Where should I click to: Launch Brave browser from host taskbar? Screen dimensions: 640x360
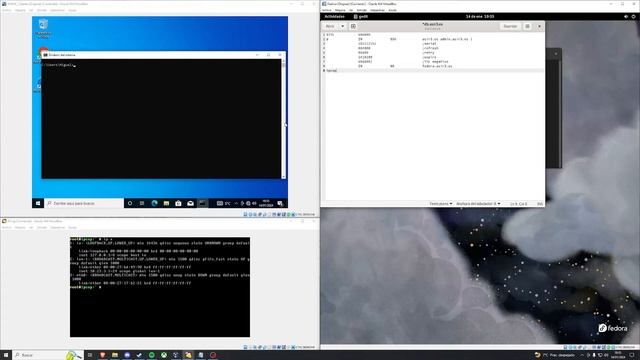(102, 355)
